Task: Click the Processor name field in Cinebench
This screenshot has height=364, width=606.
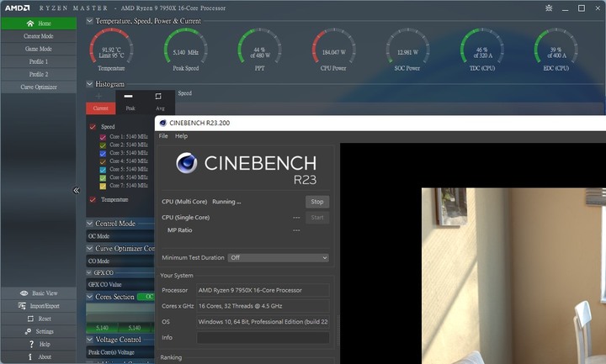Action: (263, 290)
